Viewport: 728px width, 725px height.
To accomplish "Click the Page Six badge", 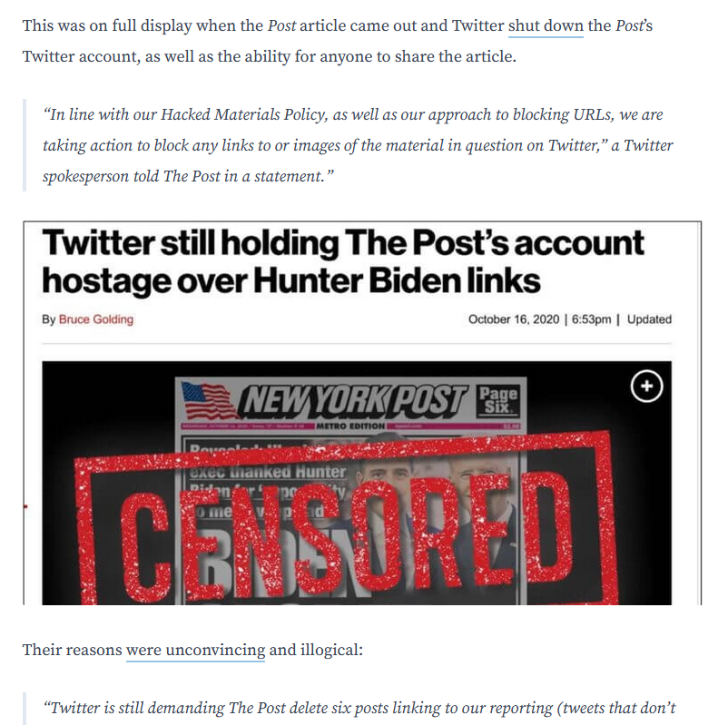I will 497,399.
